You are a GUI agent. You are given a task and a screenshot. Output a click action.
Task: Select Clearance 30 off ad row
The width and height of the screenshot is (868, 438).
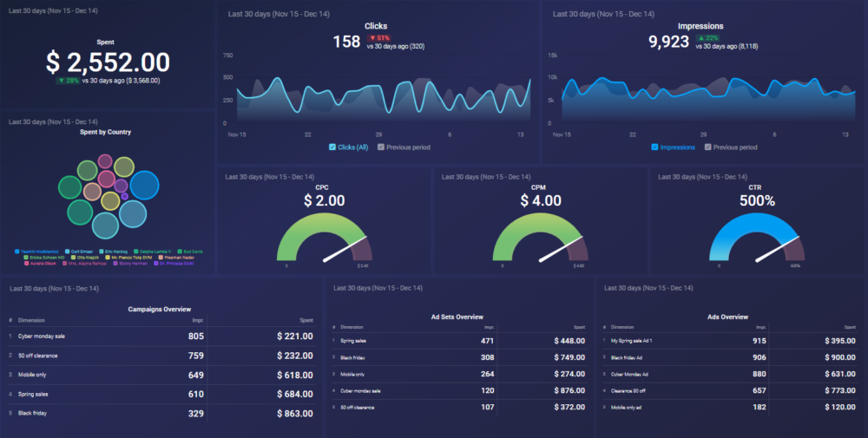click(730, 390)
